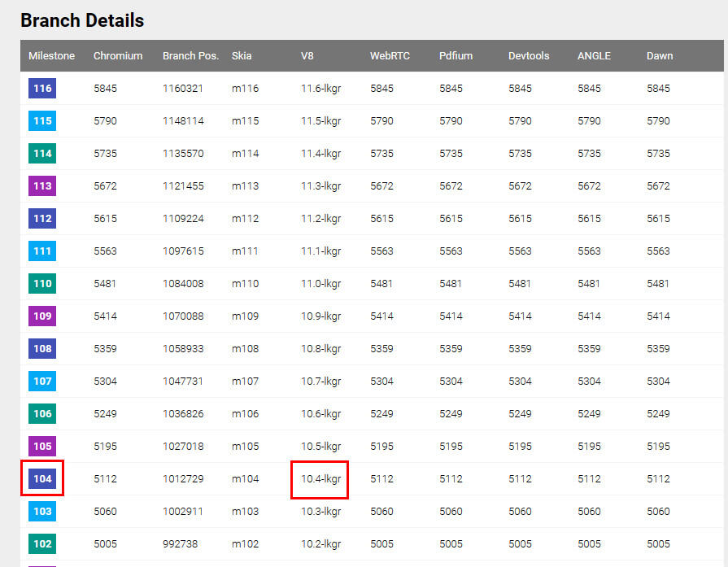Click the 11.0-lkgr V8 entry
Image resolution: width=728 pixels, height=567 pixels.
[x=320, y=283]
